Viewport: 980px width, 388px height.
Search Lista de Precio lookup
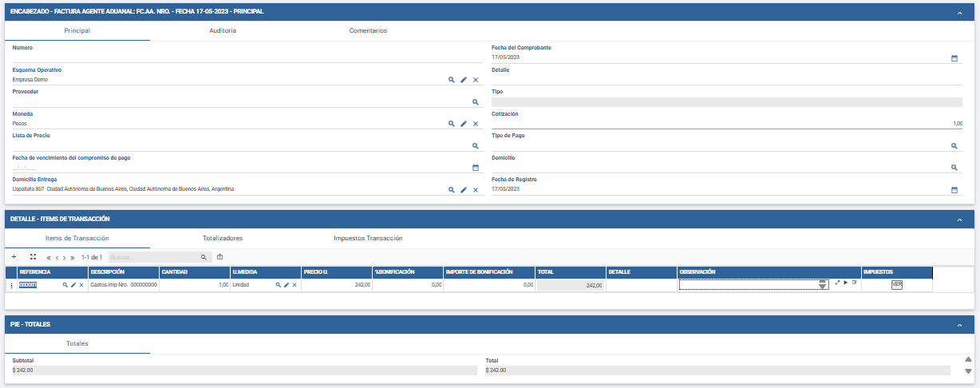click(476, 146)
